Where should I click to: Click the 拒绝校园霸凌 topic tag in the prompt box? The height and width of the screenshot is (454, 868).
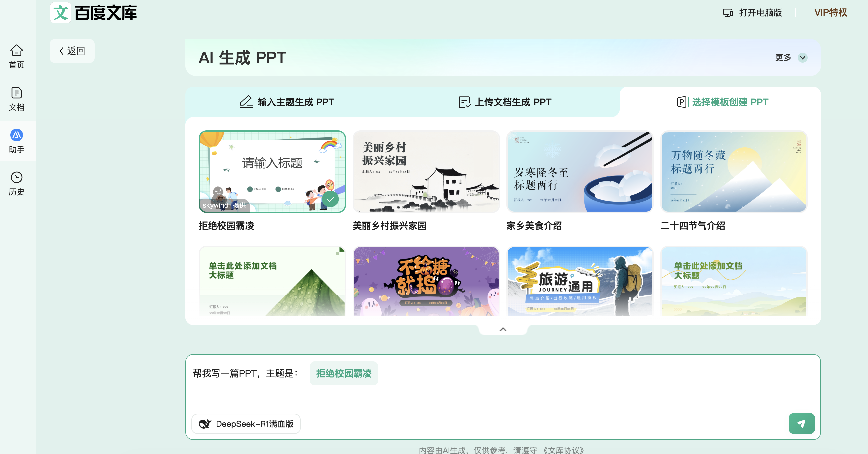pyautogui.click(x=344, y=373)
